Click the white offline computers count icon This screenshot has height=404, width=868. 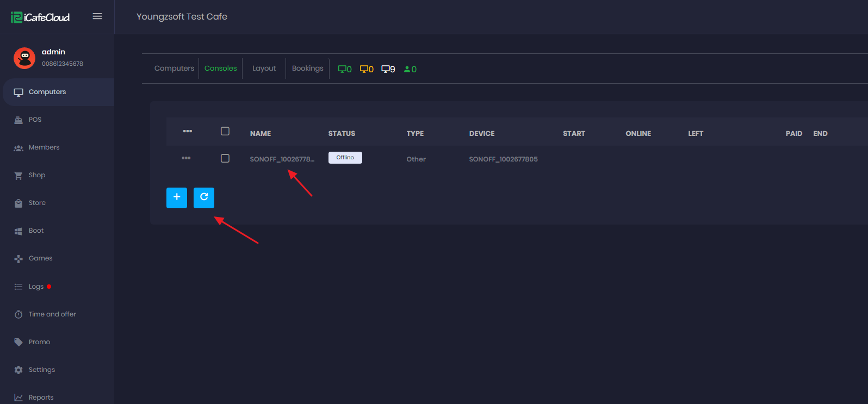pos(388,69)
